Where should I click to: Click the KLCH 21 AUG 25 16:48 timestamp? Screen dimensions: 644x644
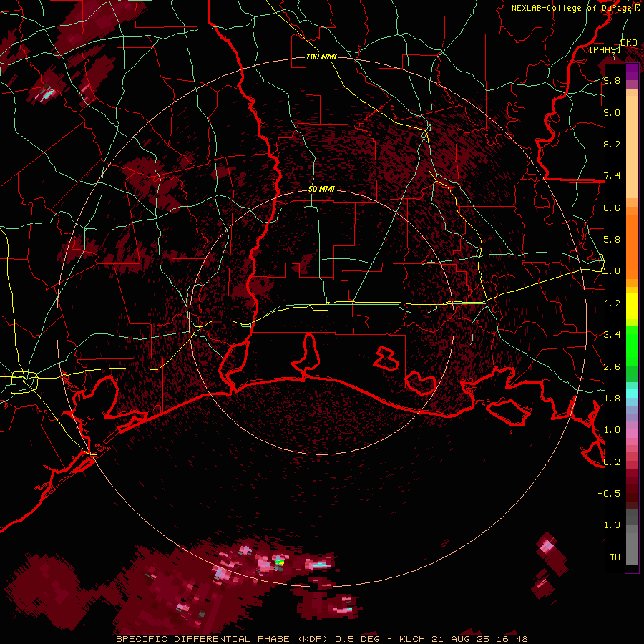tap(463, 639)
